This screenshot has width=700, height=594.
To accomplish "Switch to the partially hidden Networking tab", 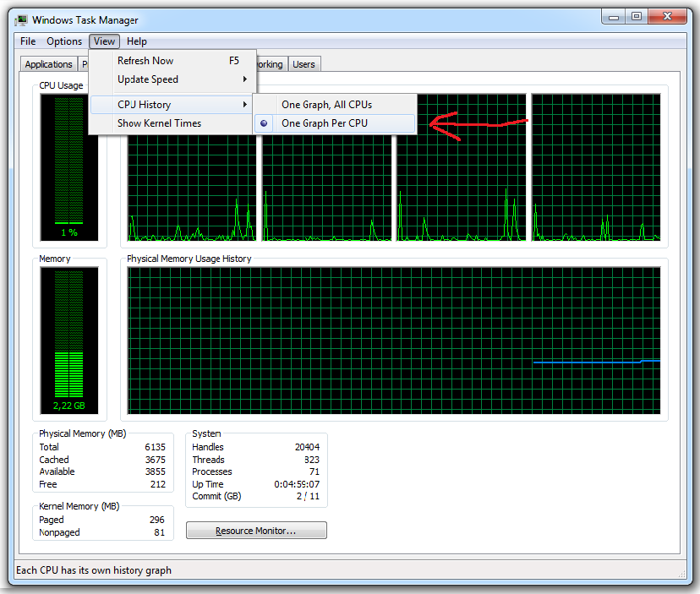I will [271, 64].
